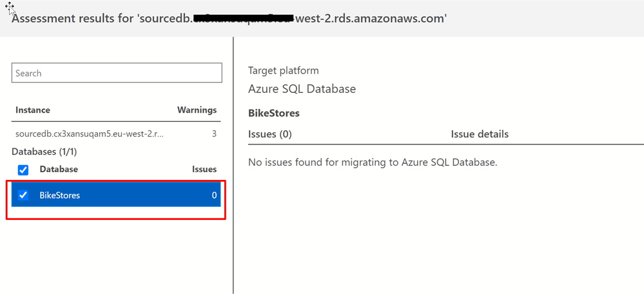Click the Warnings column header

[x=197, y=110]
